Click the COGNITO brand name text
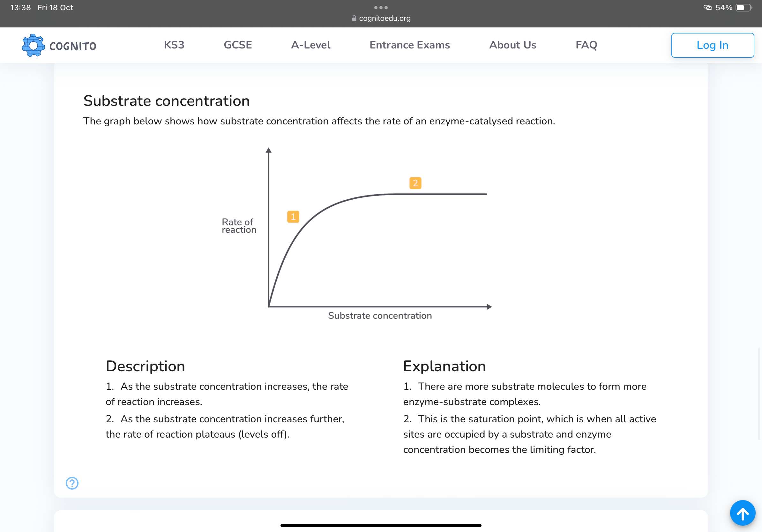This screenshot has height=532, width=762. [x=73, y=46]
